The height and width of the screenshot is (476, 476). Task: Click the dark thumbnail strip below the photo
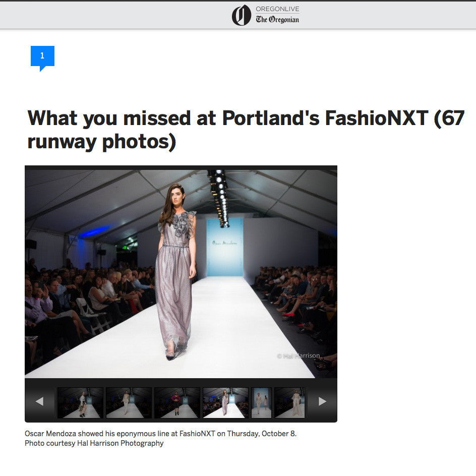(x=181, y=403)
